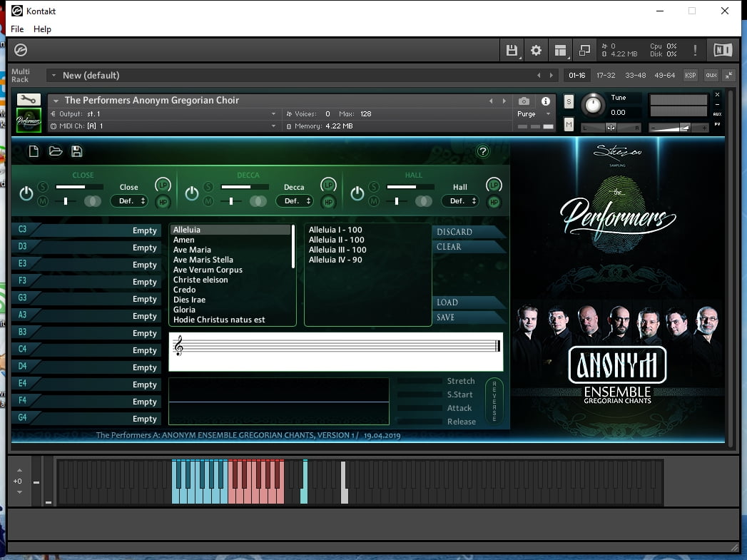Click the camera snapshot icon

524,101
